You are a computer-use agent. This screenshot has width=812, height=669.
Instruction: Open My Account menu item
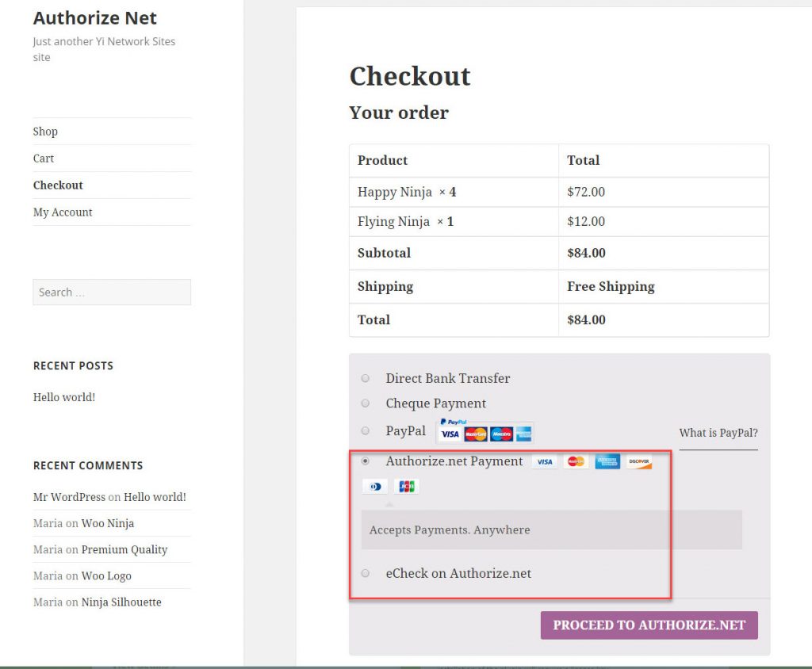(x=63, y=212)
